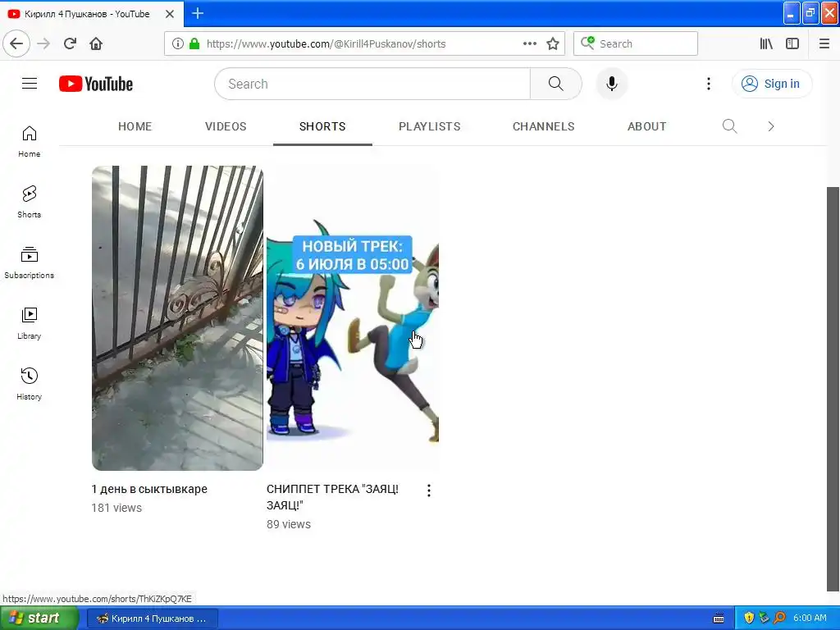Viewport: 840px width, 630px height.
Task: Close the Кирилл 4 Пушканов tab
Action: 170,14
